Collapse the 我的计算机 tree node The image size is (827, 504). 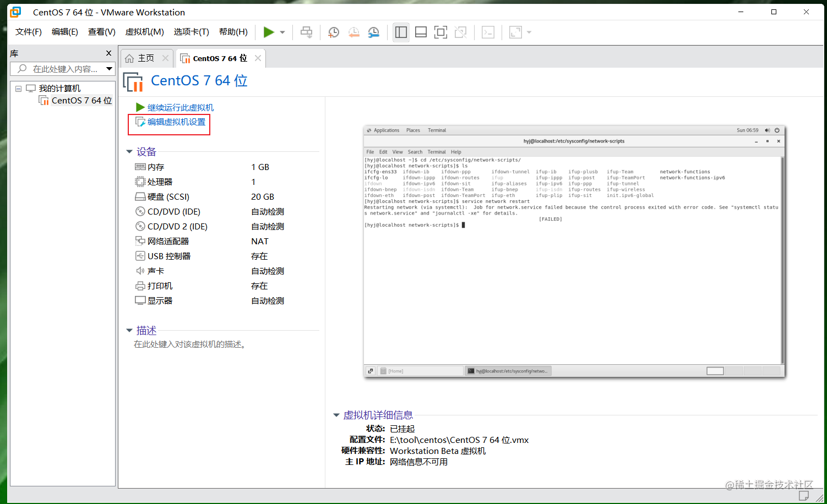(18, 89)
